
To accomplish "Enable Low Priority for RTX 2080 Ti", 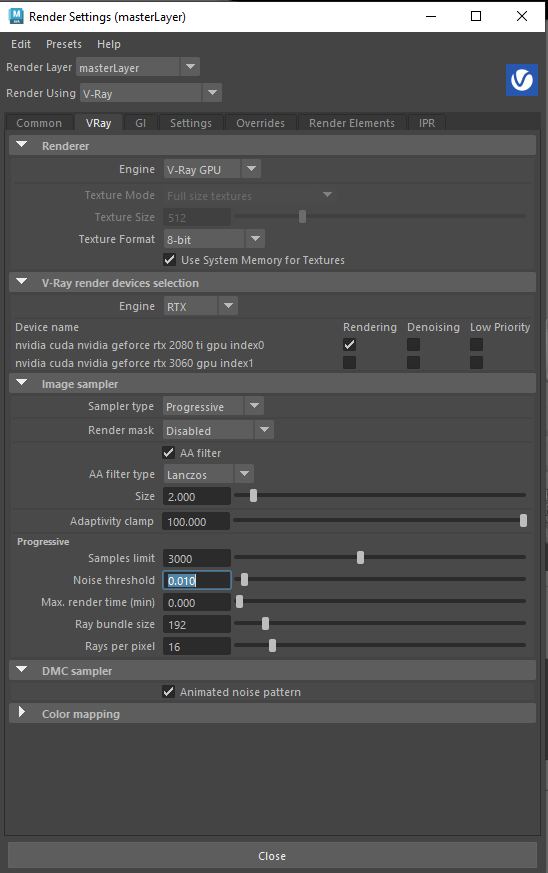I will [x=476, y=345].
